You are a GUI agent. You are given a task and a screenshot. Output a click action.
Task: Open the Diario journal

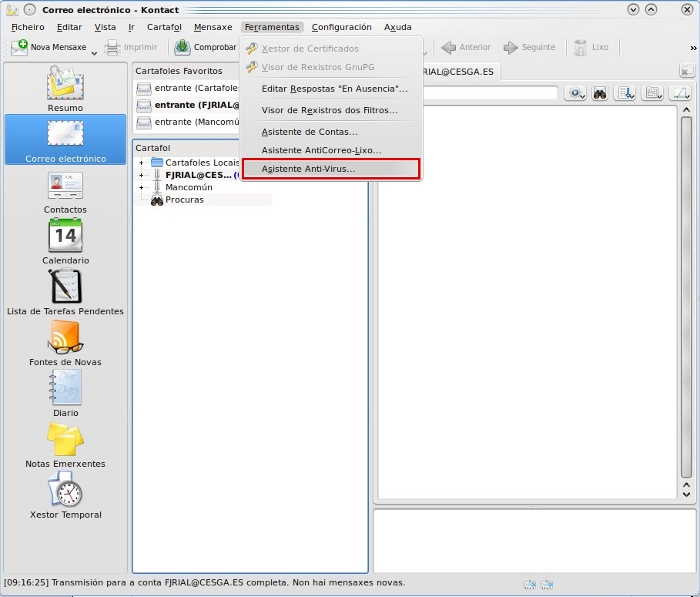click(x=65, y=394)
